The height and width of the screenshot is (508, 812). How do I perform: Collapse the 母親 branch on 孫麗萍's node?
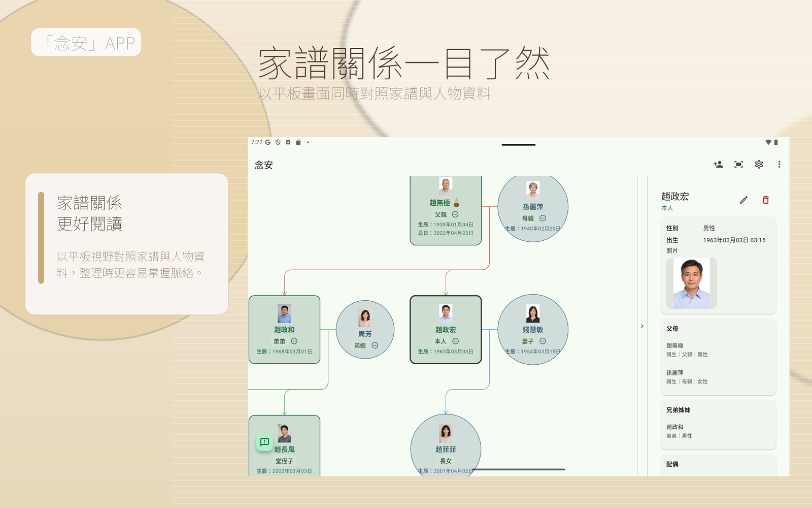[543, 218]
